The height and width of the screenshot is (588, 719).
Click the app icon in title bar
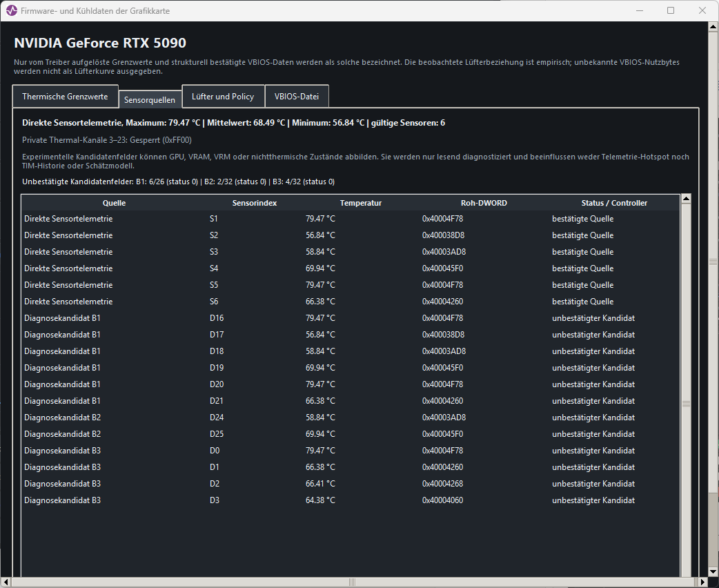tap(12, 10)
